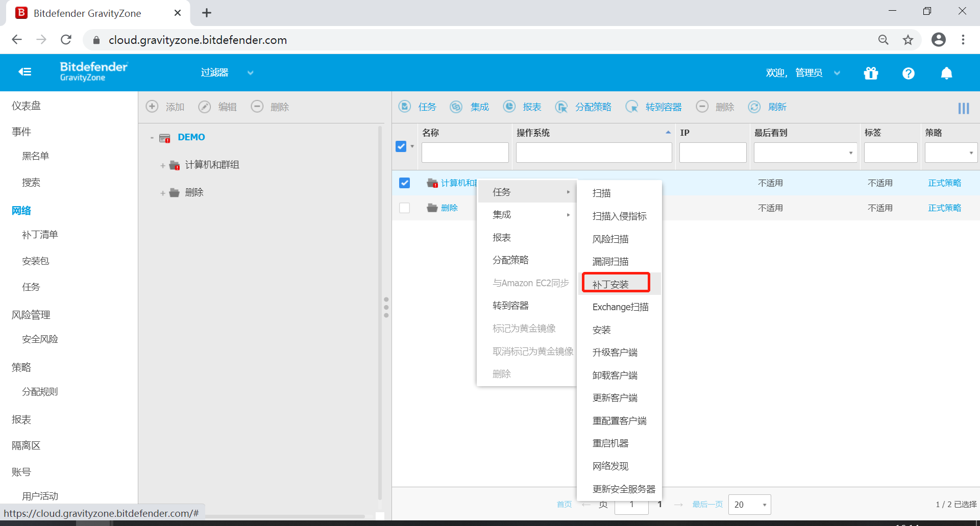Click the 报表 toolbar icon

509,107
